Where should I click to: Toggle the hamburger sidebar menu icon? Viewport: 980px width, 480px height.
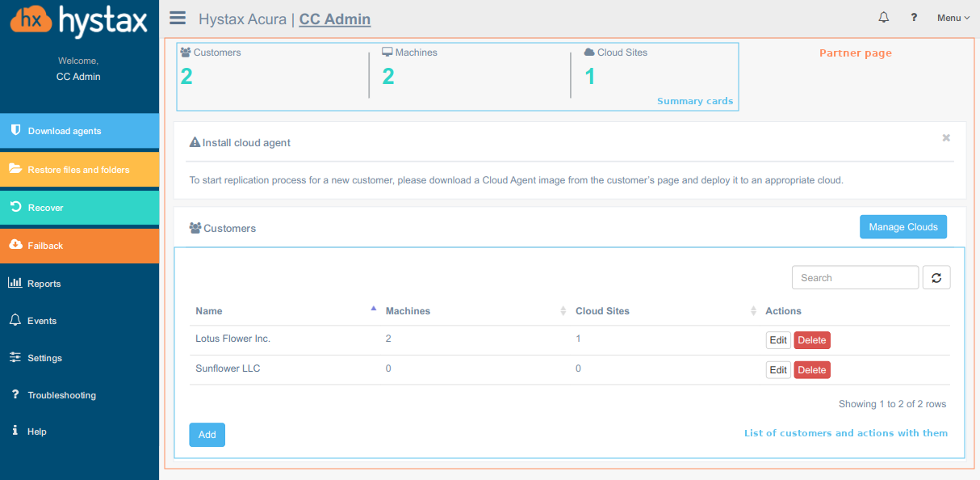point(178,19)
